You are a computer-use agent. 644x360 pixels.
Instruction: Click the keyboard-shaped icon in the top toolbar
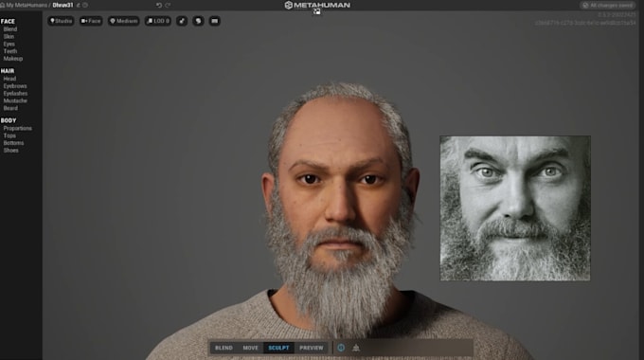(x=214, y=21)
